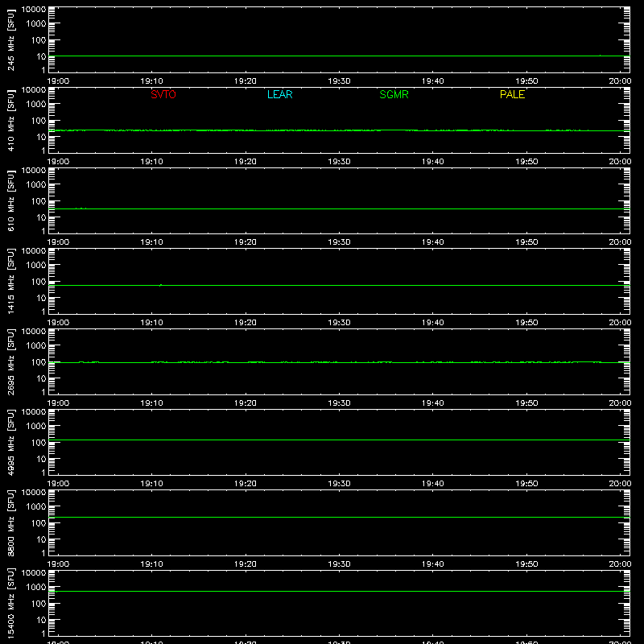The height and width of the screenshot is (644, 644).
Task: Click '19:00' on the 4995 MHz time axis
Action: 58,484
